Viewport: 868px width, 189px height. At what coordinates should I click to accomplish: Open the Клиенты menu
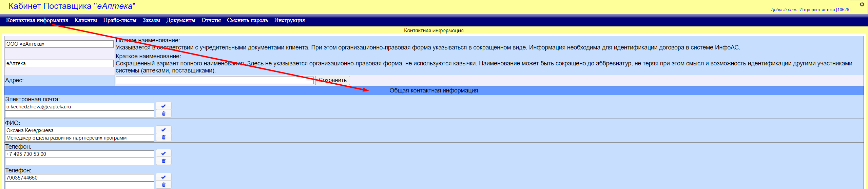point(85,20)
